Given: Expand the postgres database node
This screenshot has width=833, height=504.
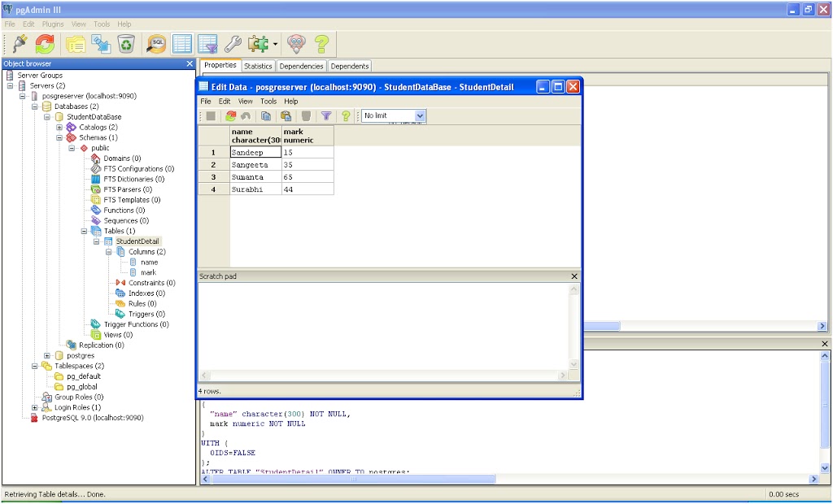Looking at the screenshot, I should (x=47, y=355).
